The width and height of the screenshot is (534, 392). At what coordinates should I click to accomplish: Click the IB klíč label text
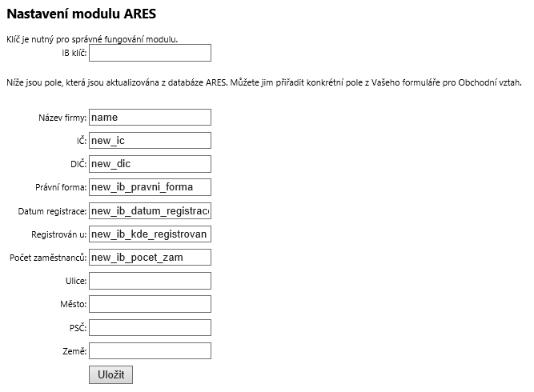point(74,53)
